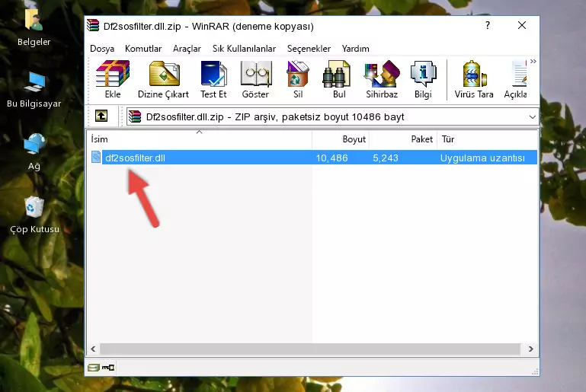The image size is (586, 392).
Task: Open the Yardım menu
Action: point(355,49)
